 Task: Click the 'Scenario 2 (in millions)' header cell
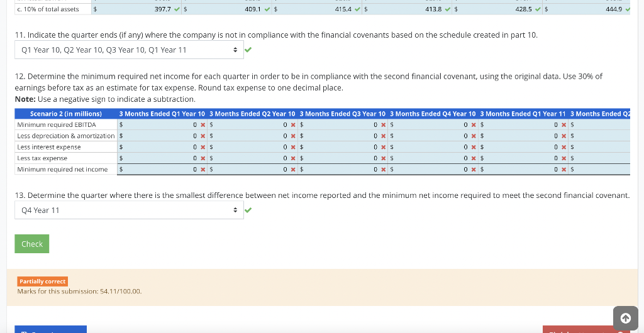coord(65,114)
